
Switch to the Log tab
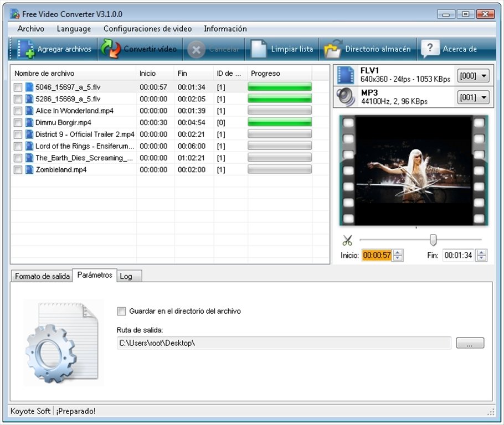(129, 276)
